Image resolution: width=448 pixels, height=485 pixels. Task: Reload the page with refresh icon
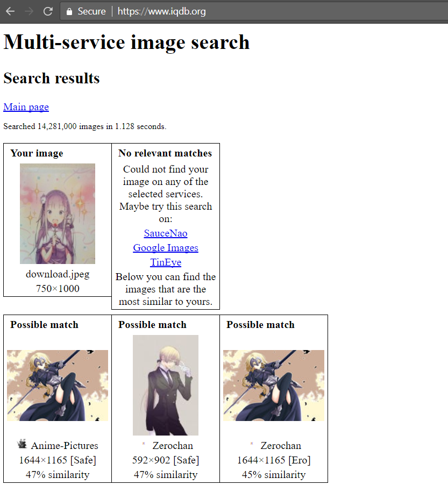[48, 11]
